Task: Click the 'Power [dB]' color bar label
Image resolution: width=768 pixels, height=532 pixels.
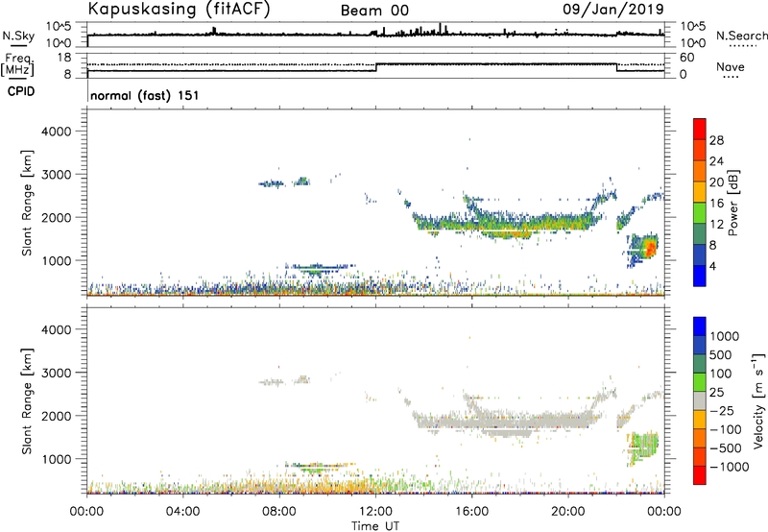Action: (732, 203)
